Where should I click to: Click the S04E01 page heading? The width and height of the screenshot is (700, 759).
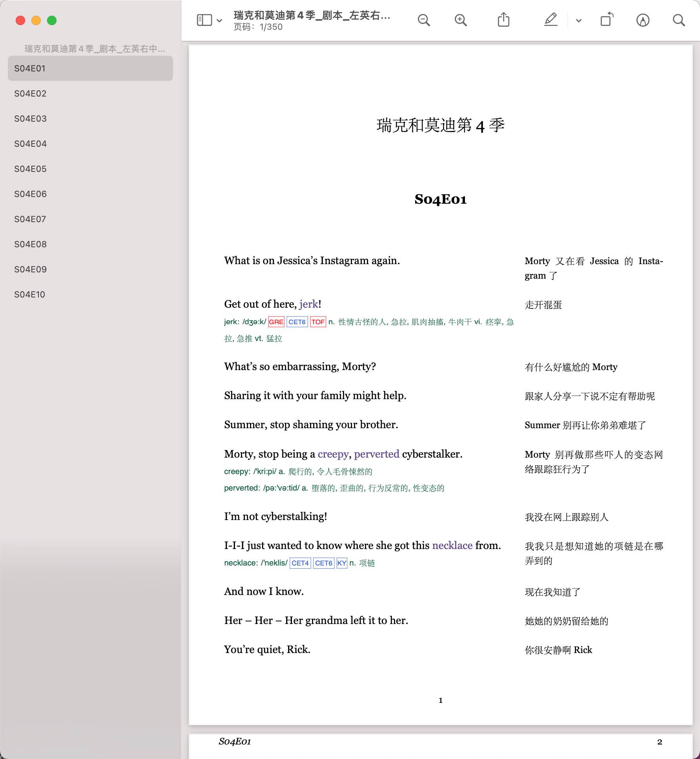(441, 199)
